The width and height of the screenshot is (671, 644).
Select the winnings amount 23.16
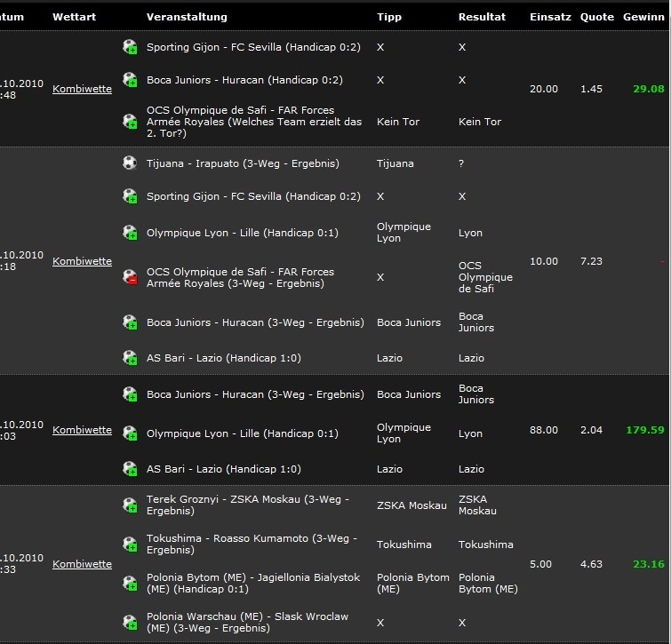click(x=649, y=564)
